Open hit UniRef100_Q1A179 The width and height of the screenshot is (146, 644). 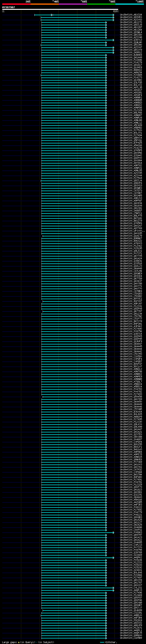click(131, 236)
